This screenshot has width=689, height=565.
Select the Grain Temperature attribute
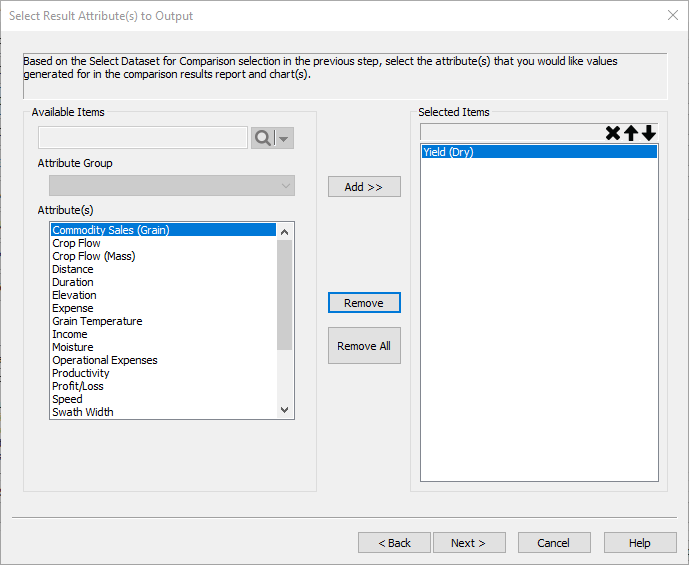click(163, 321)
